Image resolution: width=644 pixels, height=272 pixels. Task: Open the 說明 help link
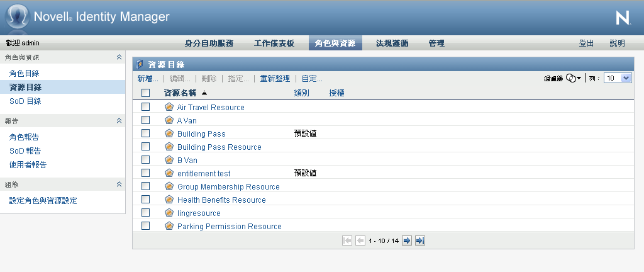click(x=618, y=43)
